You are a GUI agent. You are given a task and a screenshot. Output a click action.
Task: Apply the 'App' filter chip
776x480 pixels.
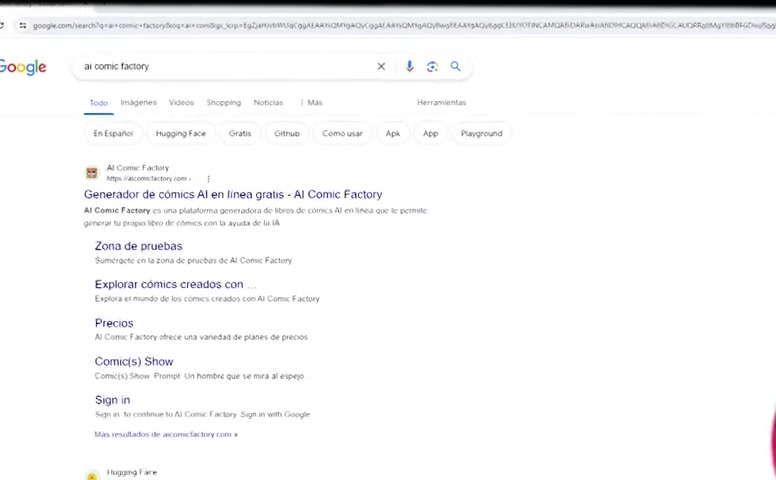[431, 134]
